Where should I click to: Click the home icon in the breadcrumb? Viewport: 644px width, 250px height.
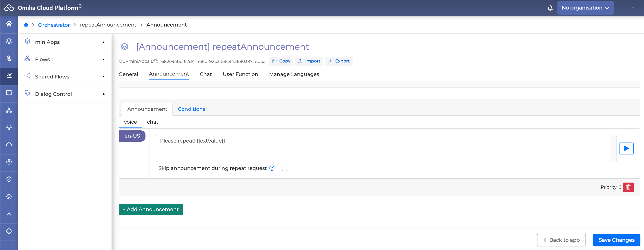(x=26, y=25)
